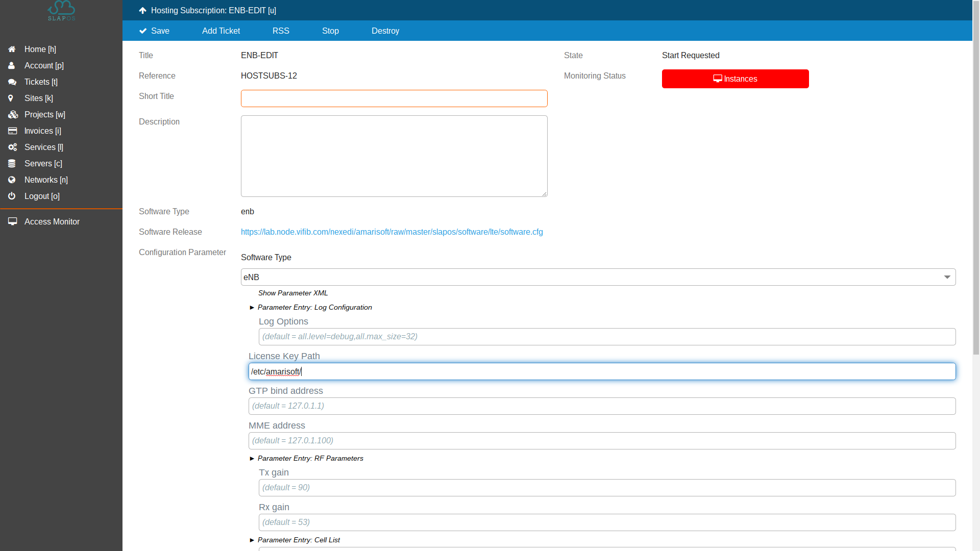
Task: Click Add Ticket in the toolbar
Action: point(221,31)
